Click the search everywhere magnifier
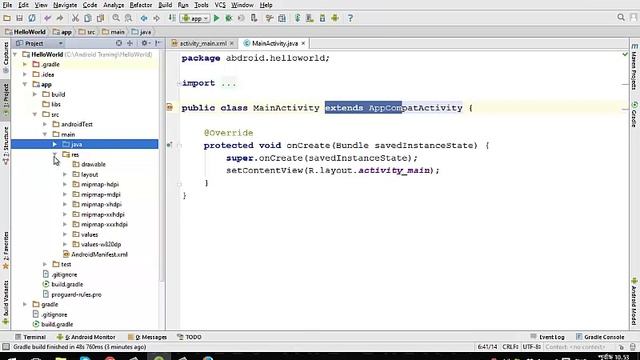 [x=621, y=18]
